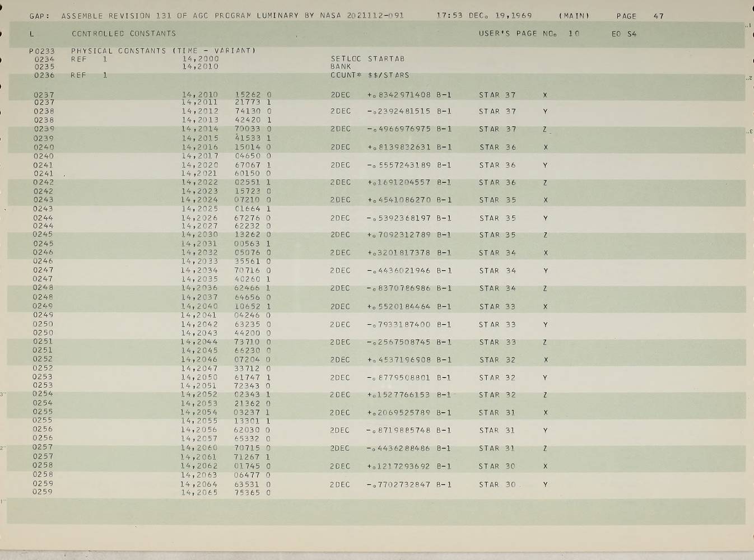Click the value "-.4966976975"

click(x=399, y=129)
